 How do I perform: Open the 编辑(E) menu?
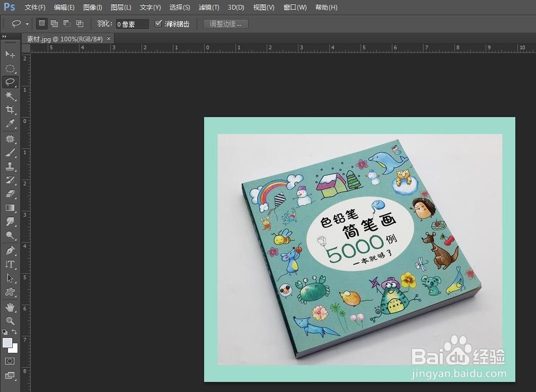64,7
